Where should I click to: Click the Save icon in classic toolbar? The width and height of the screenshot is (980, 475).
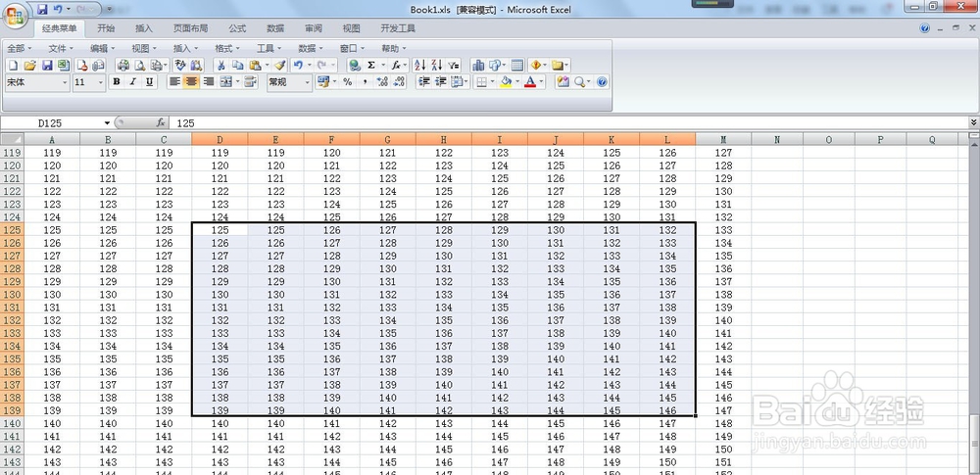[47, 65]
